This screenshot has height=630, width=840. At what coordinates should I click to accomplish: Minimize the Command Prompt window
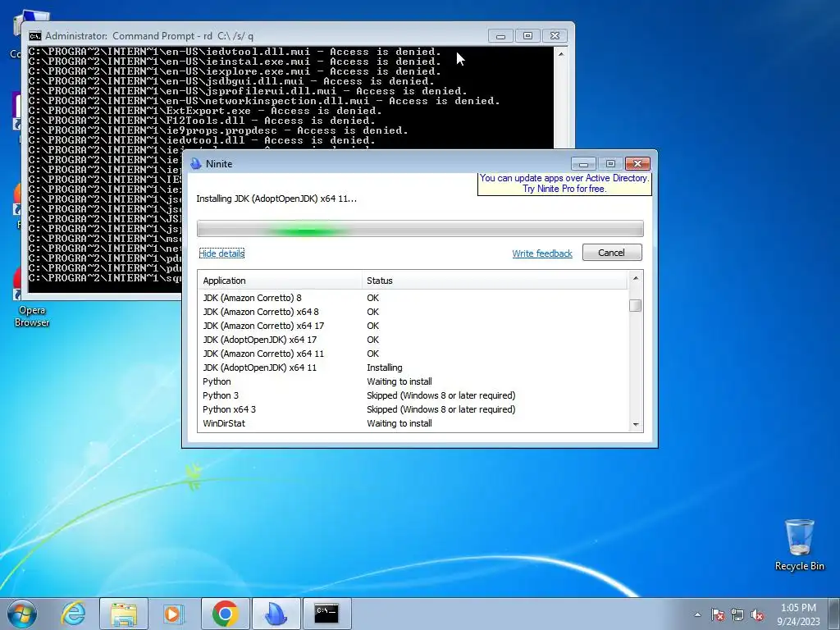coord(501,36)
